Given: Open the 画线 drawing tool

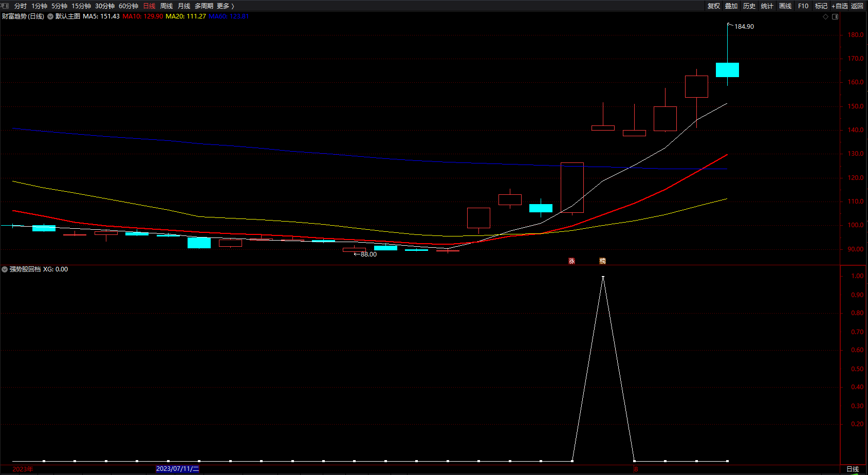Looking at the screenshot, I should 785,6.
